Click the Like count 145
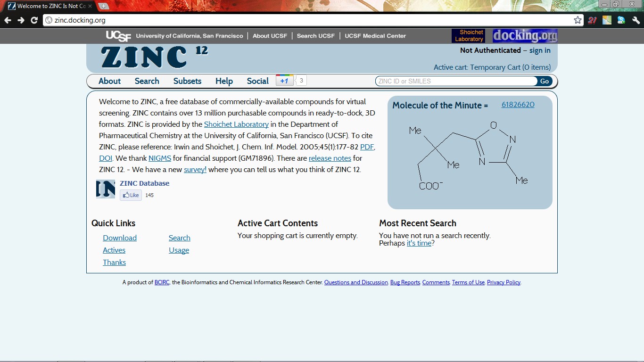Image resolution: width=644 pixels, height=362 pixels. 149,195
